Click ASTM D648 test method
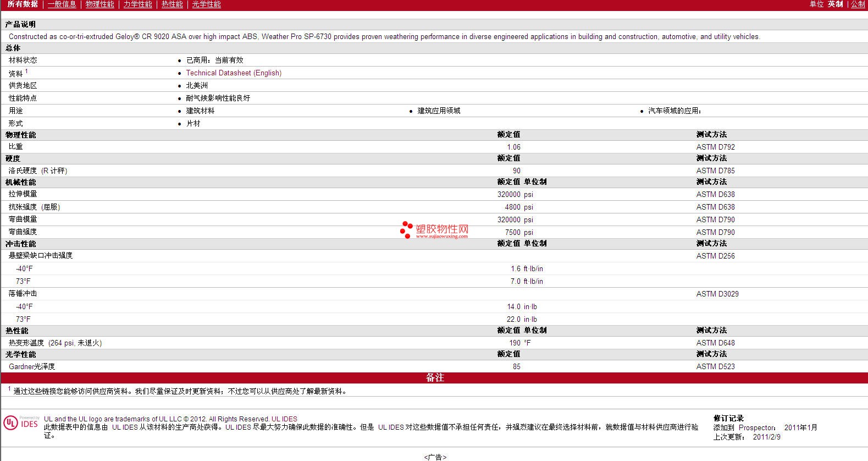Image resolution: width=868 pixels, height=461 pixels. pyautogui.click(x=715, y=343)
